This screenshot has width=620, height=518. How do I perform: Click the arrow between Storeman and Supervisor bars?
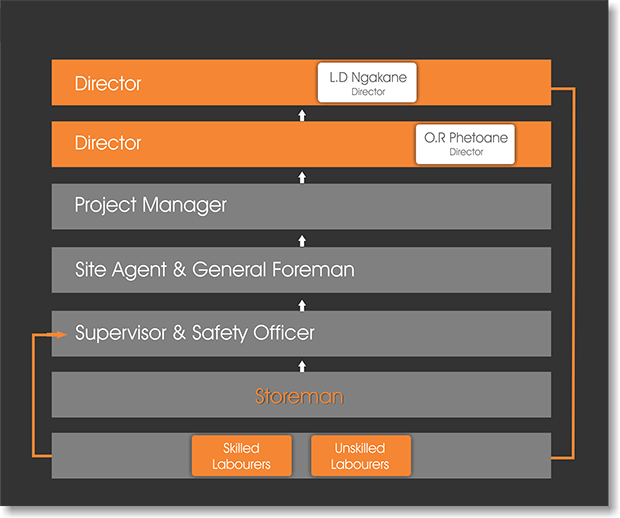[x=302, y=366]
